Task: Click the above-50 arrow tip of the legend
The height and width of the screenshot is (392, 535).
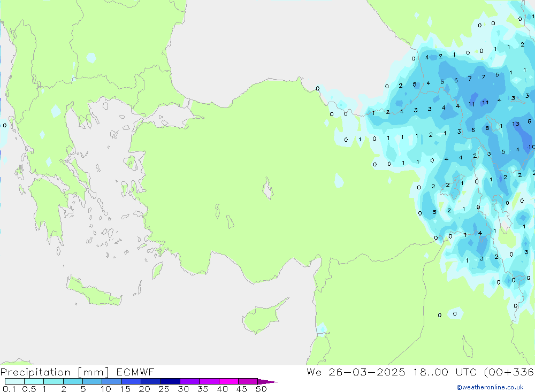Action: pos(267,382)
